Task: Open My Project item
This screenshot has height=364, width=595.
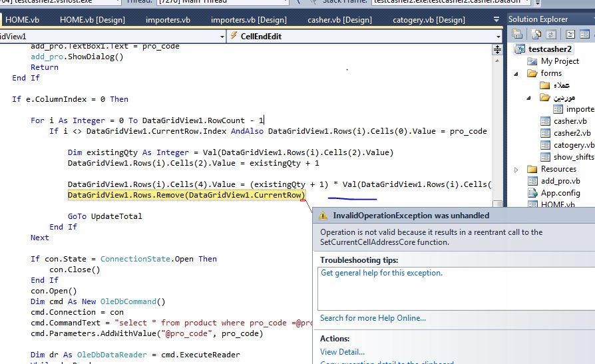Action: click(x=559, y=61)
